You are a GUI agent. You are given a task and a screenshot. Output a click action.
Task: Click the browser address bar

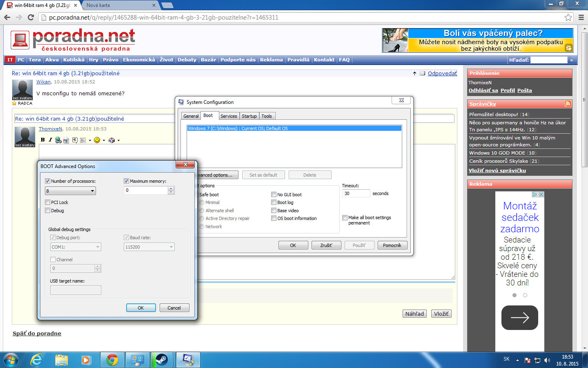click(x=302, y=17)
